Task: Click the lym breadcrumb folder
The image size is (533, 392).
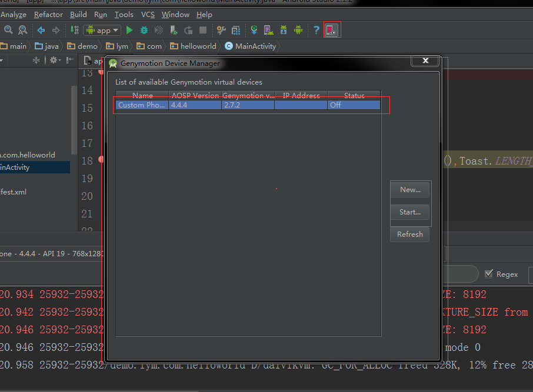Action: tap(117, 46)
